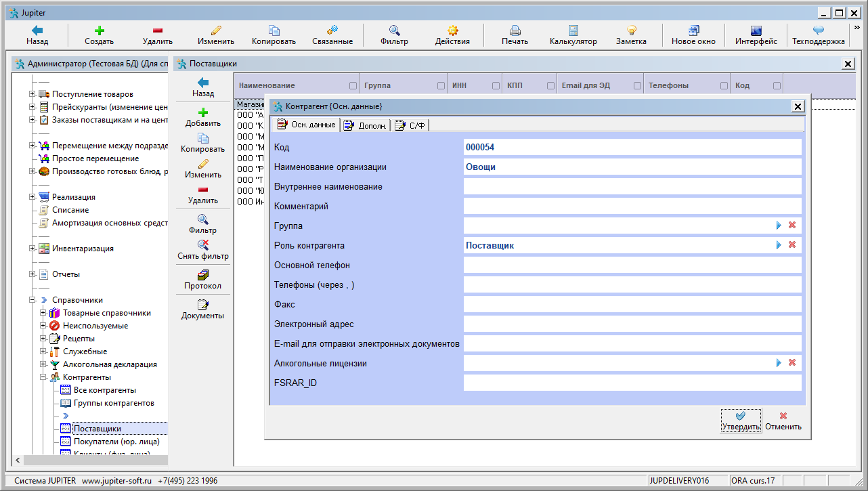
Task: Open the Роль контрагента selection arrow
Action: (779, 245)
